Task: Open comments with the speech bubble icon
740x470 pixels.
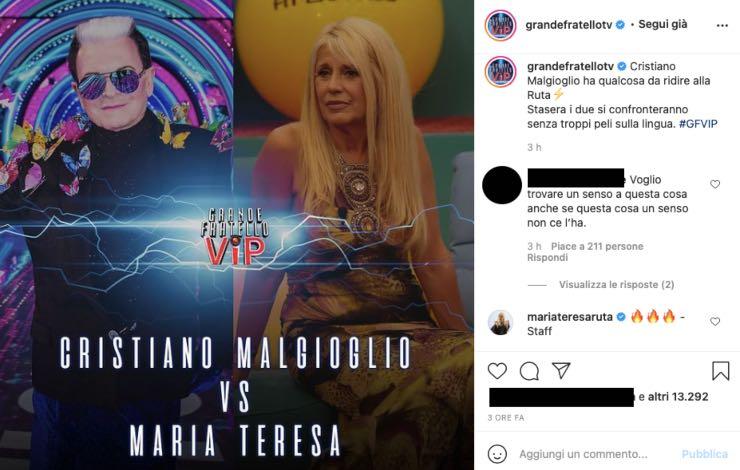Action: pyautogui.click(x=529, y=371)
